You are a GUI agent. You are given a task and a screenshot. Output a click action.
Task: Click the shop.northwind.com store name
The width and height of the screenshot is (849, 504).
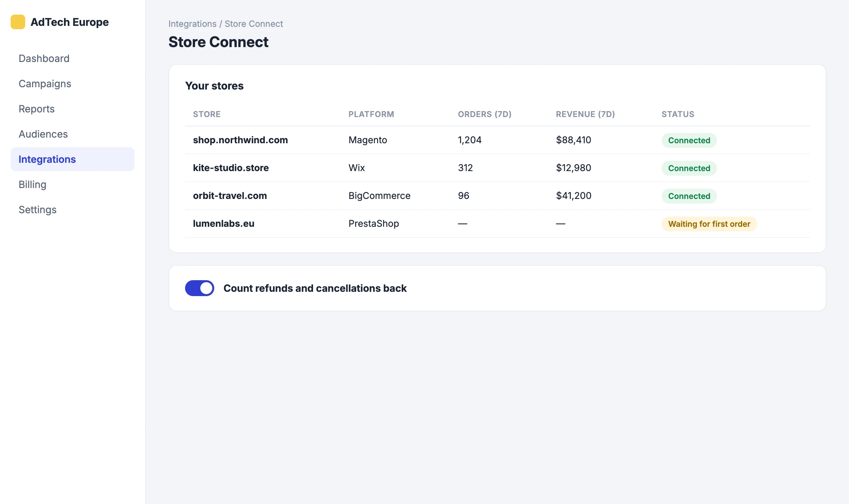click(x=240, y=140)
